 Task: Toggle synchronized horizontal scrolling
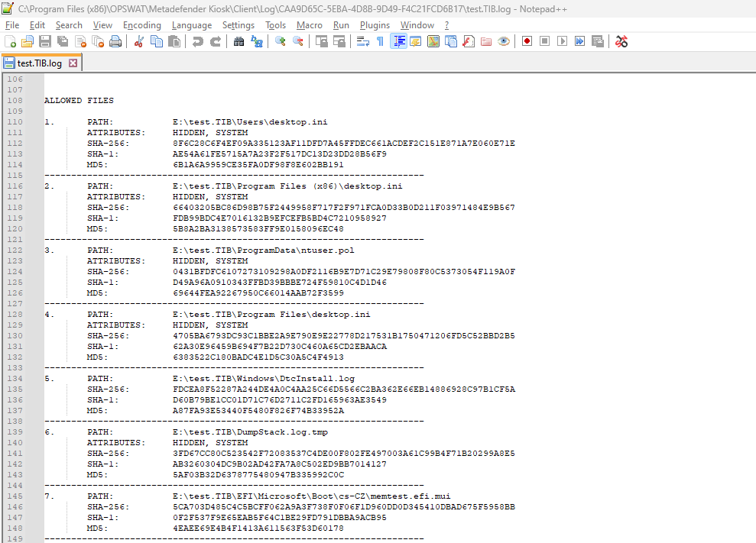339,41
